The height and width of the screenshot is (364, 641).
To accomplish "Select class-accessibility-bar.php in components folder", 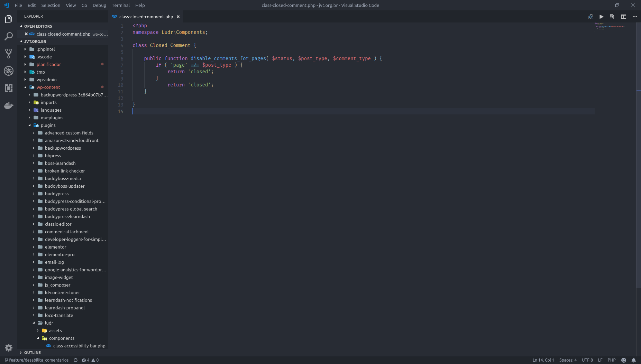I will (80, 346).
